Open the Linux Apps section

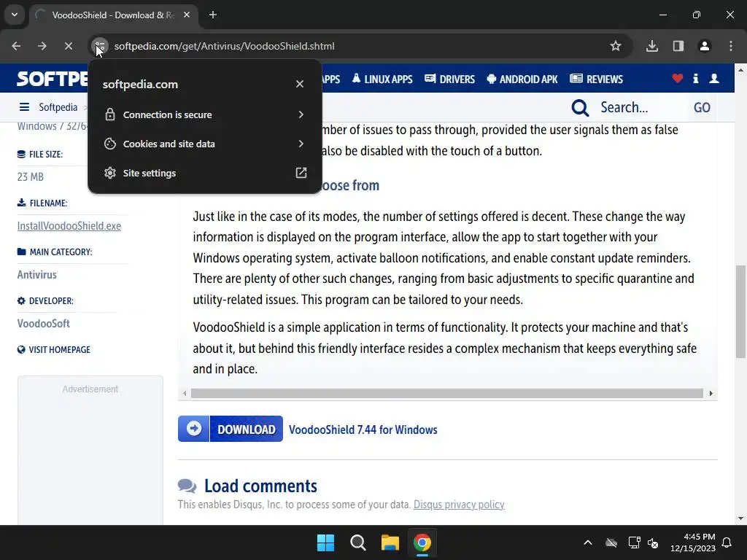(382, 79)
